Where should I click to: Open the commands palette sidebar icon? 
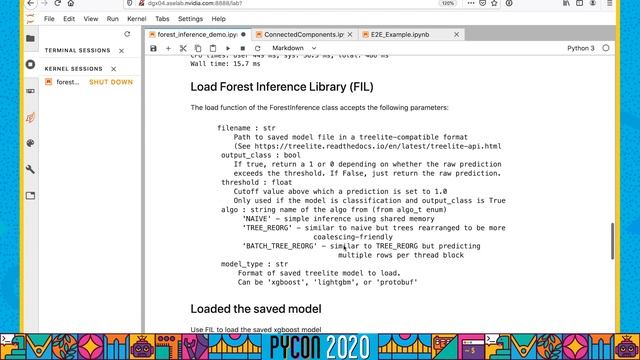[30, 143]
